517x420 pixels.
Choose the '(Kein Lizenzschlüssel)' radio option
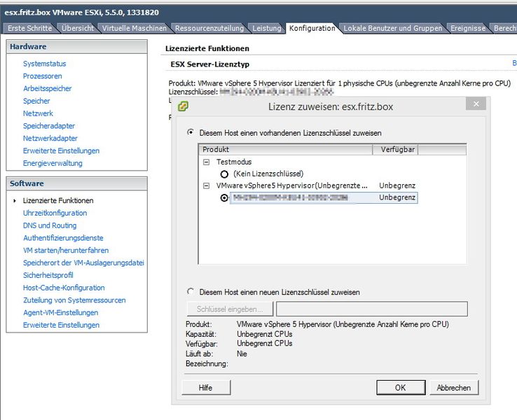pyautogui.click(x=224, y=174)
